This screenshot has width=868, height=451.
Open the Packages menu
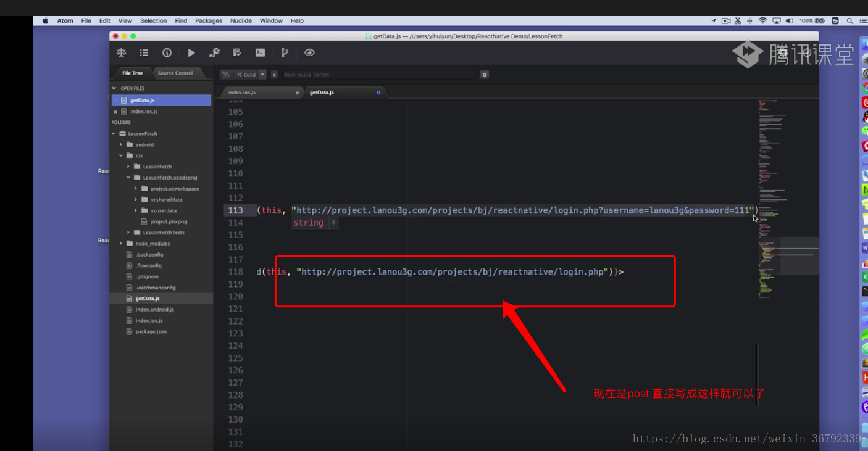209,21
